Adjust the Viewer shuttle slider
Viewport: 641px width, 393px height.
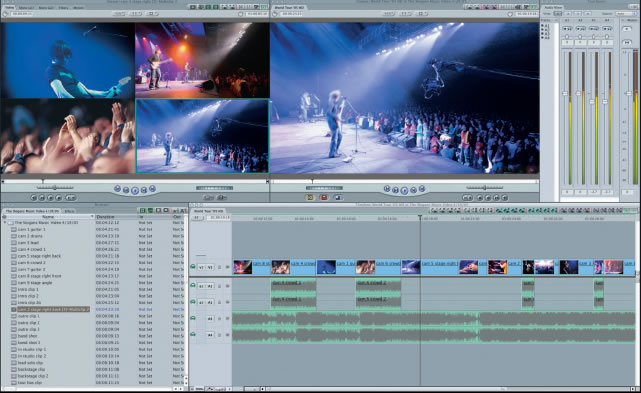pyautogui.click(x=55, y=188)
